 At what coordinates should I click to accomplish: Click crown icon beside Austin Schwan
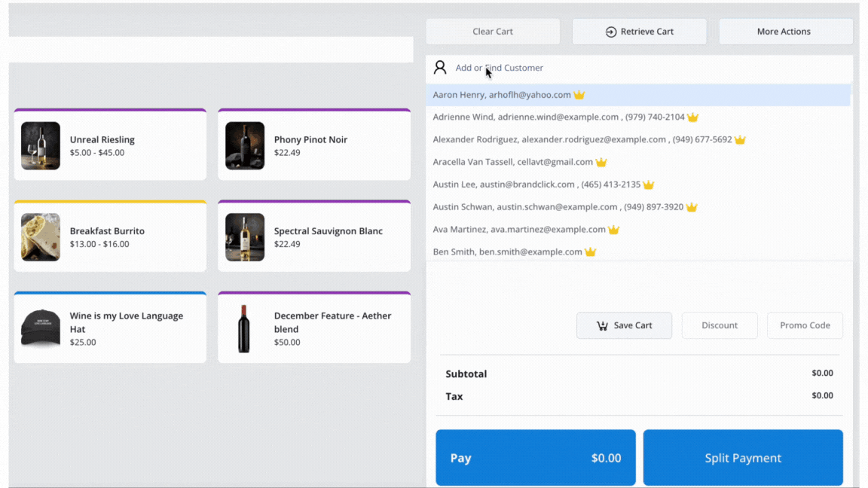tap(692, 207)
